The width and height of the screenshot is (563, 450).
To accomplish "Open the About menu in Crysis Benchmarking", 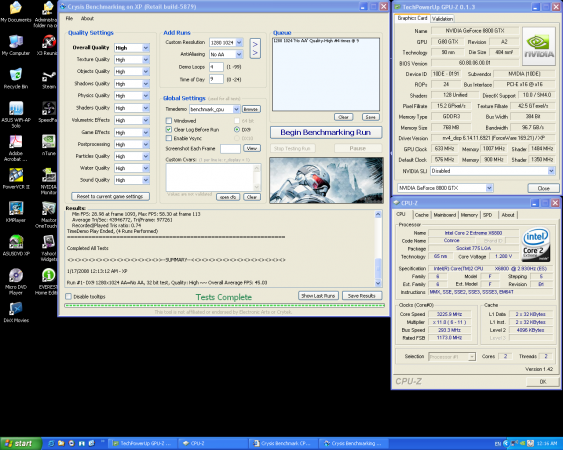I will click(87, 18).
